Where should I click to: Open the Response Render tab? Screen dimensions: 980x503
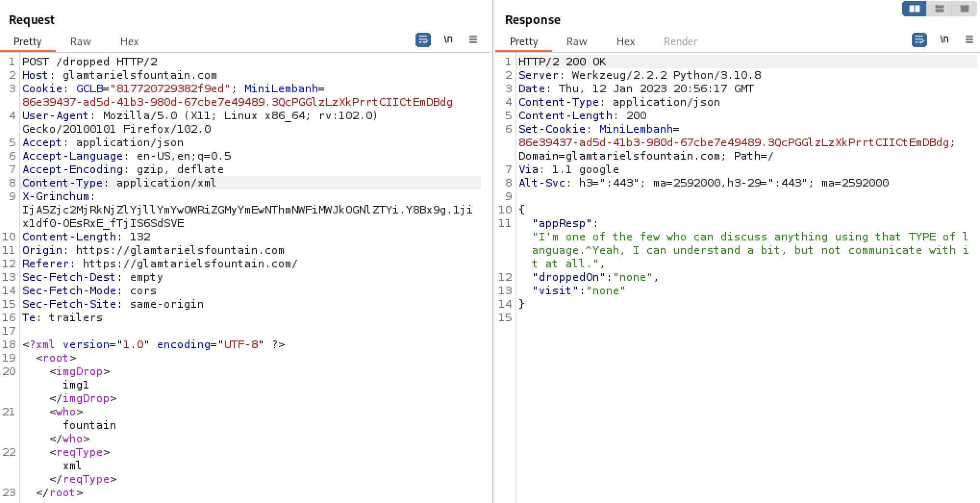click(x=680, y=42)
